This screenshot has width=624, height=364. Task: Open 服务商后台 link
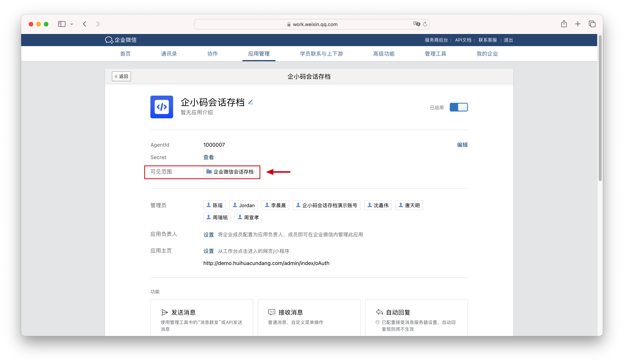pos(436,40)
